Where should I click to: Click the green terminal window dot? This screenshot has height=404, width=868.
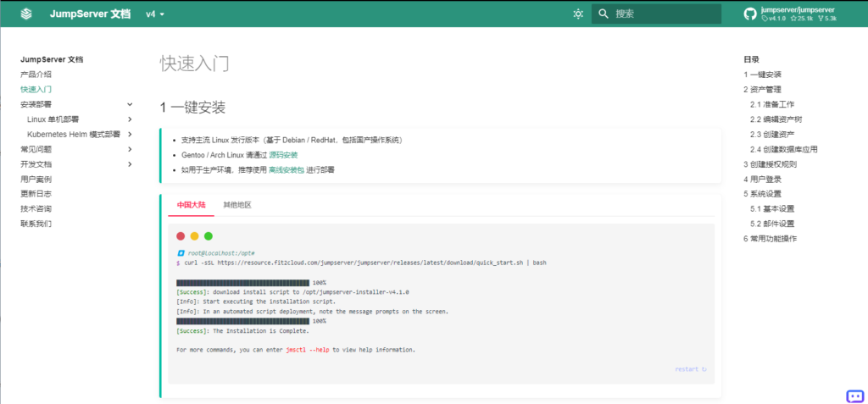[209, 236]
